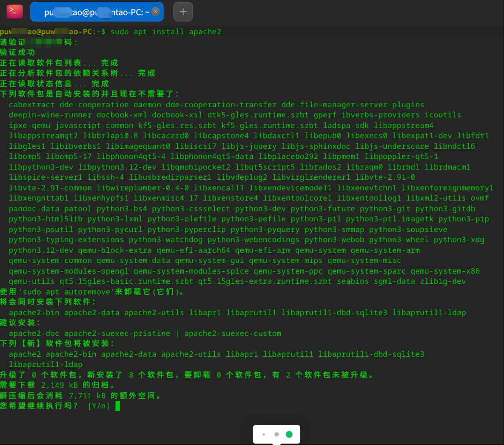Click the suggested package "apache2-suexec-pristine"
Screen dimensions: 504x445
[117, 334]
